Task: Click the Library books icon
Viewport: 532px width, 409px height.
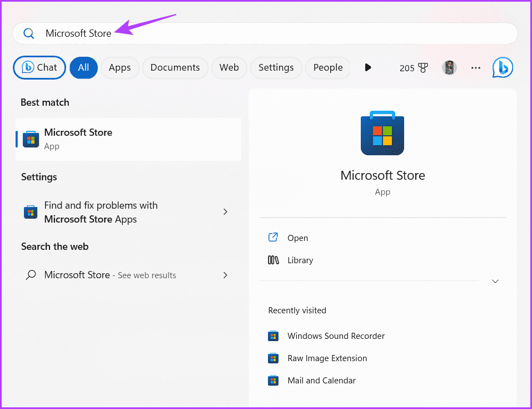Action: (274, 260)
